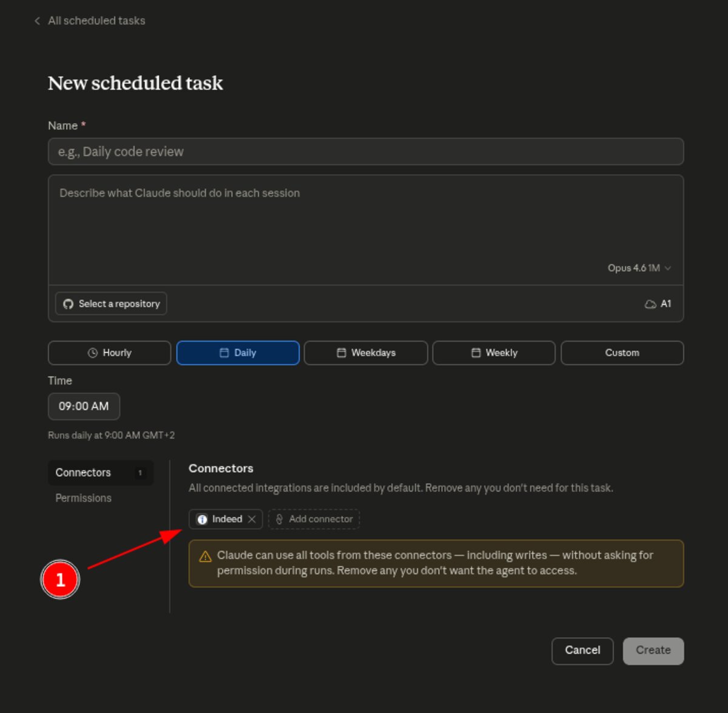Screen dimensions: 728x713
Task: Click the Cancel button
Action: 582,650
